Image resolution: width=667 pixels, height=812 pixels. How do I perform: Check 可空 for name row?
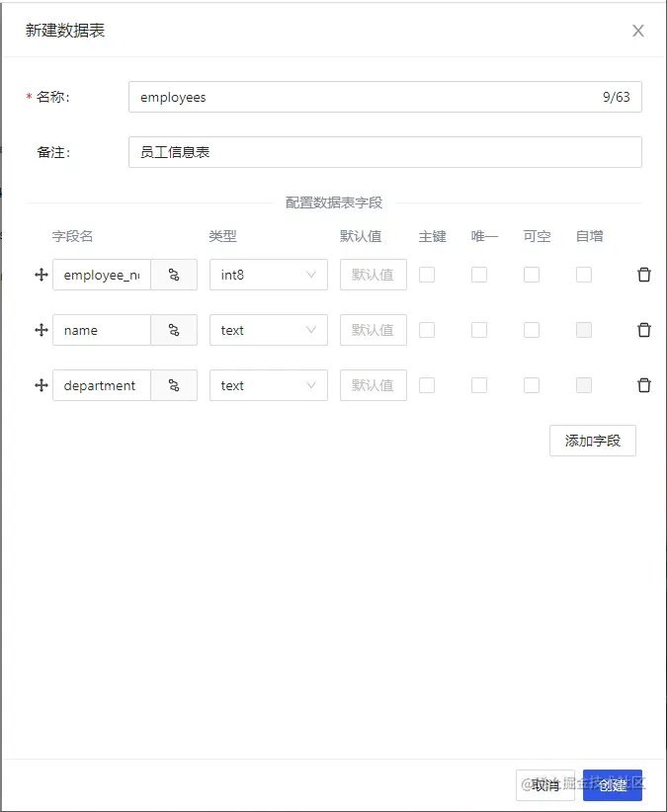(532, 330)
